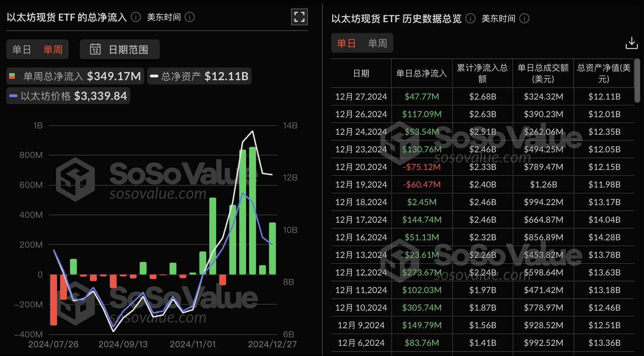Click info icon next to left 美东时间 label
The height and width of the screenshot is (356, 644).
coord(190,17)
